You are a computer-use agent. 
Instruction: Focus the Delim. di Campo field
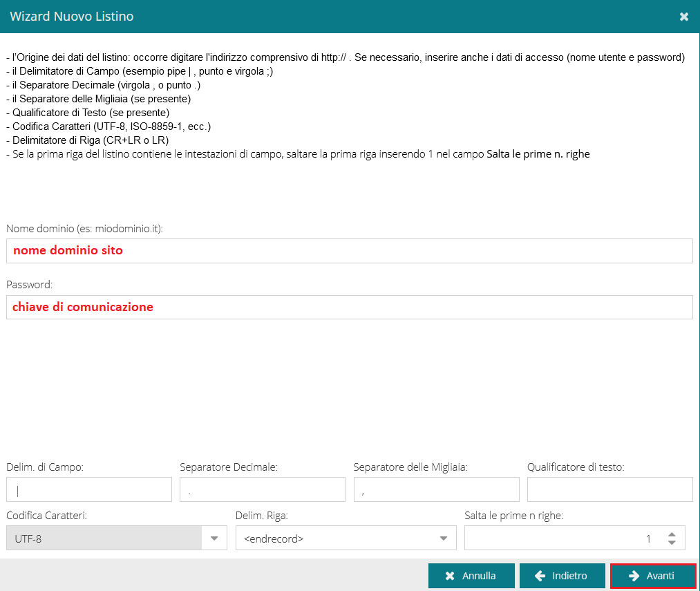click(89, 489)
